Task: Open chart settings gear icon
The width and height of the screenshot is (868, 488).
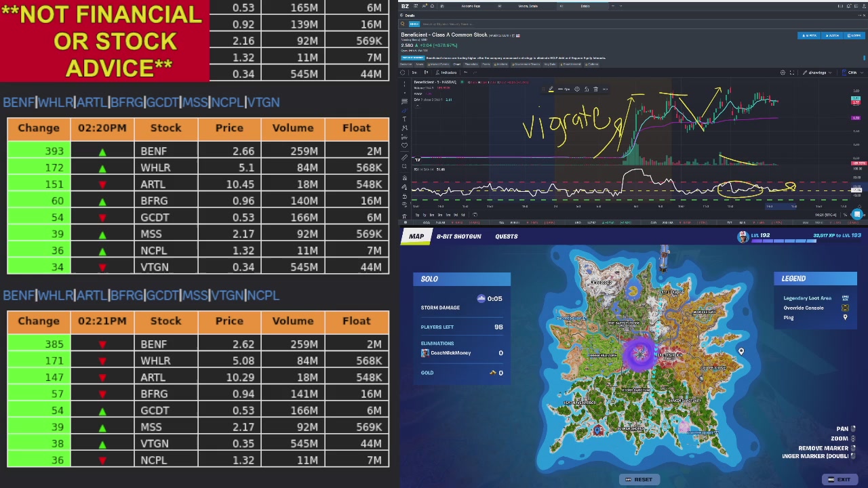Action: (783, 73)
